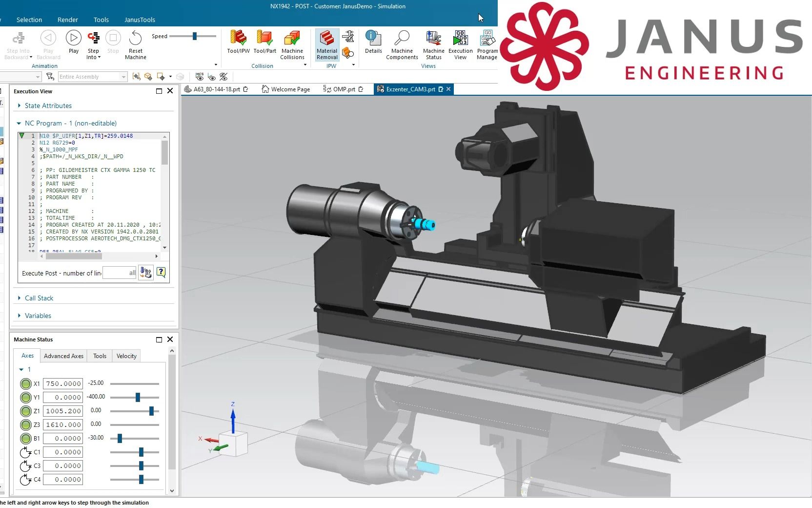812x508 pixels.
Task: Switch to the Welcome Page tab
Action: [286, 89]
